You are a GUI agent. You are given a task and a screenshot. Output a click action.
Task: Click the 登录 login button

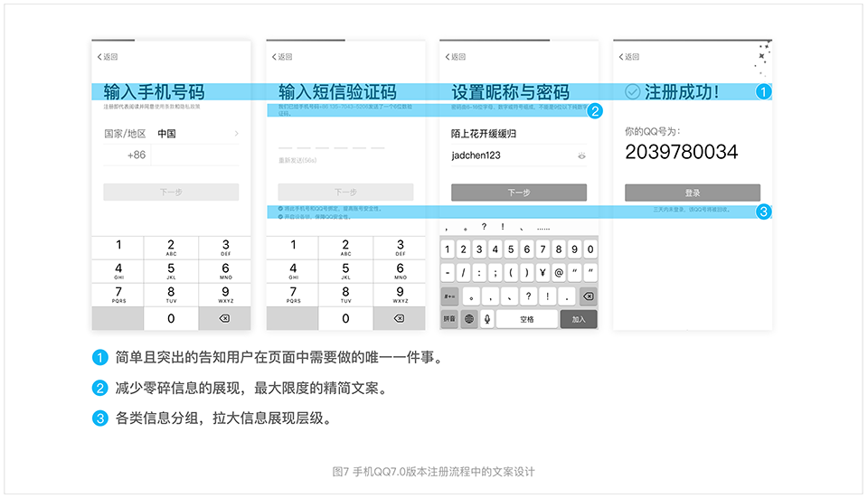tap(692, 193)
